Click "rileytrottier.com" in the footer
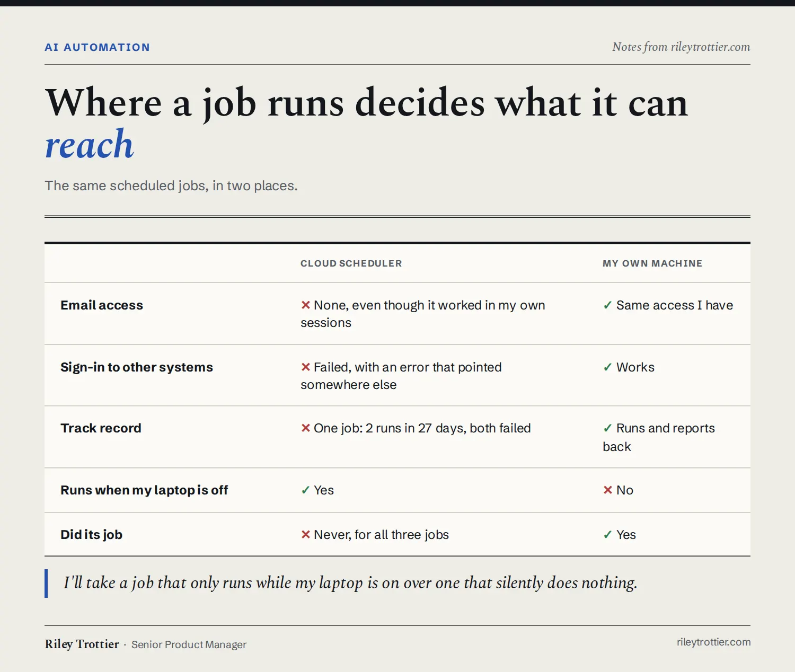The width and height of the screenshot is (795, 672). [713, 642]
